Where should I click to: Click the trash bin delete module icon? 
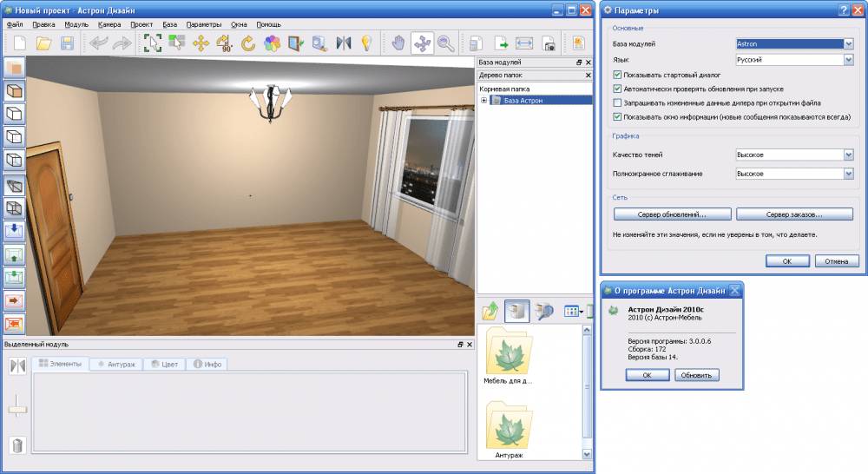pyautogui.click(x=16, y=446)
